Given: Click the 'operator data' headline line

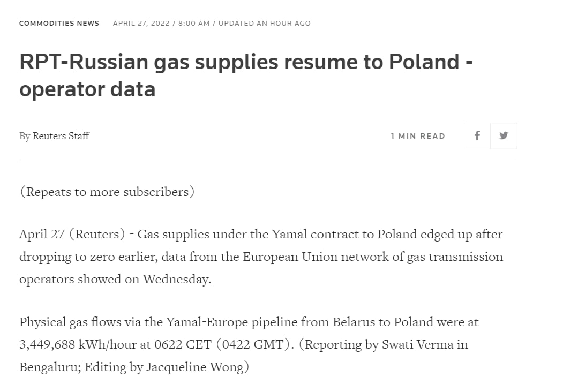Looking at the screenshot, I should [x=87, y=89].
